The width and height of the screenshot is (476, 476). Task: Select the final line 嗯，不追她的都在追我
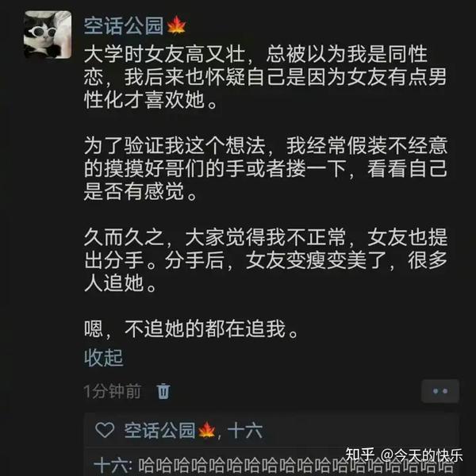click(x=191, y=328)
